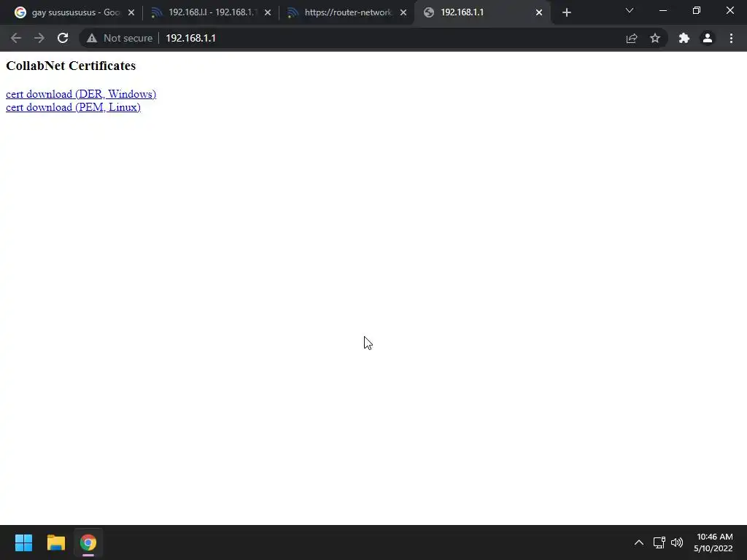
Task: Go back to previous page
Action: click(x=16, y=38)
